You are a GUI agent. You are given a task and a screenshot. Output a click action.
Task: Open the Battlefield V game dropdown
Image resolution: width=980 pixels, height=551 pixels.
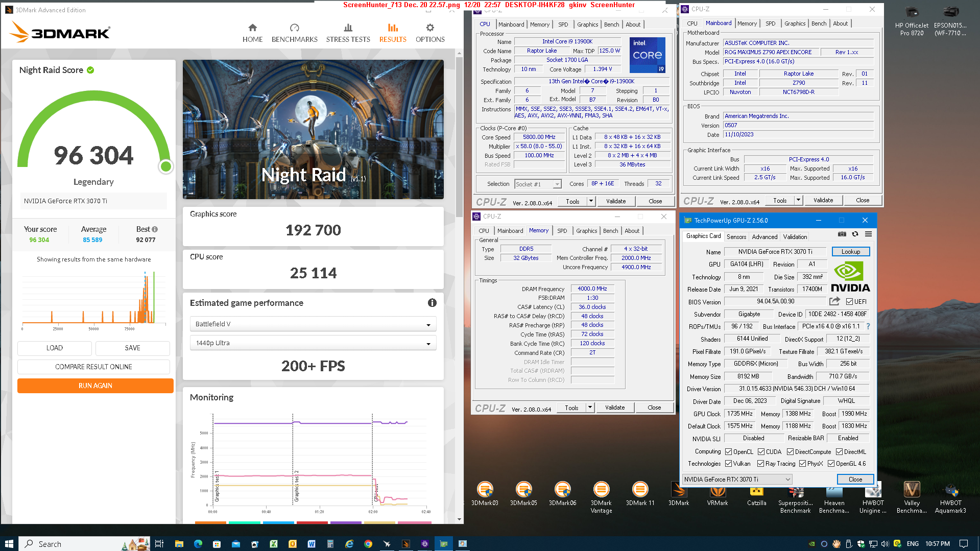pyautogui.click(x=313, y=324)
